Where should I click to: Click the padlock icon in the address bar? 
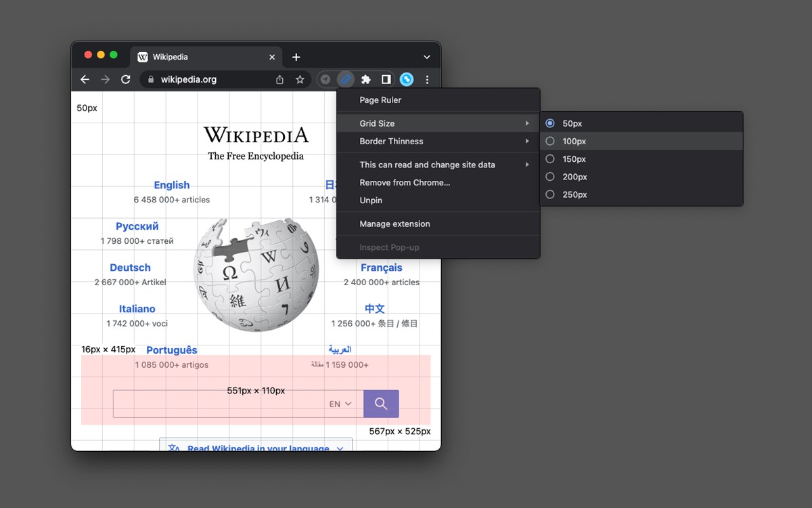(150, 79)
